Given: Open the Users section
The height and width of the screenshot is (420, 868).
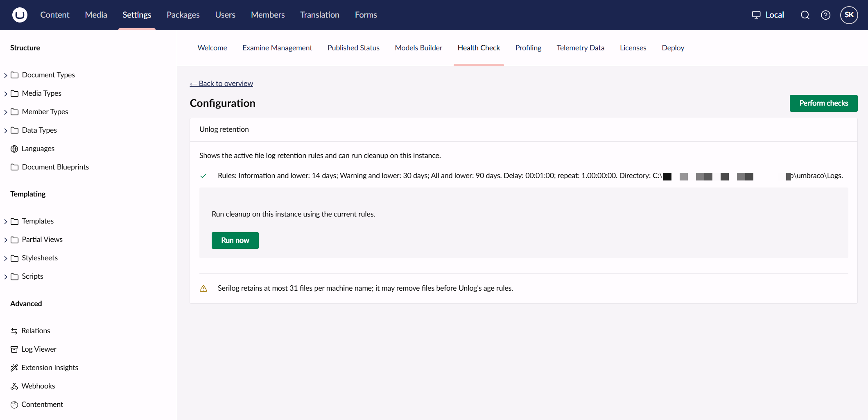Looking at the screenshot, I should [x=225, y=15].
